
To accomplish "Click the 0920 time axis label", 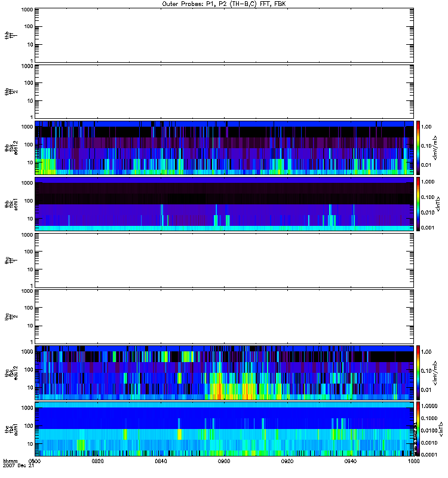I will 287,461.
